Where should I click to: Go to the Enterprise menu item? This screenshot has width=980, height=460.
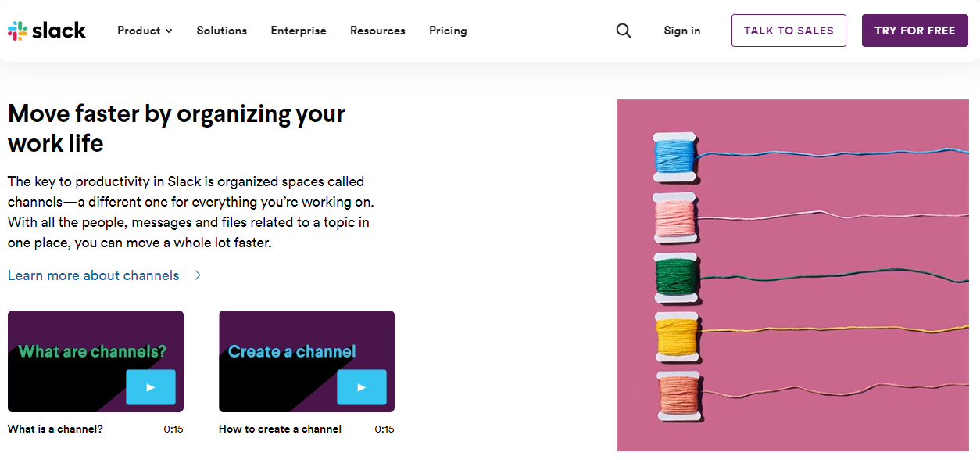[299, 31]
